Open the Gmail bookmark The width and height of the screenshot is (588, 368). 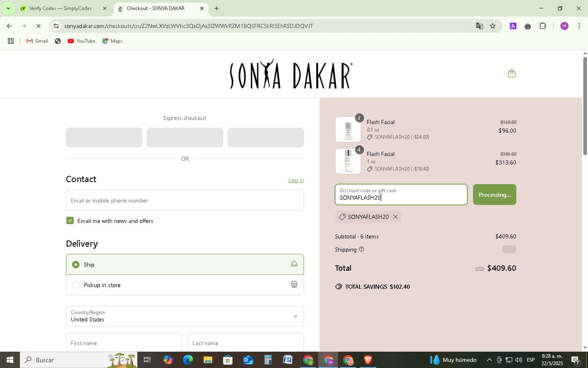tap(37, 41)
